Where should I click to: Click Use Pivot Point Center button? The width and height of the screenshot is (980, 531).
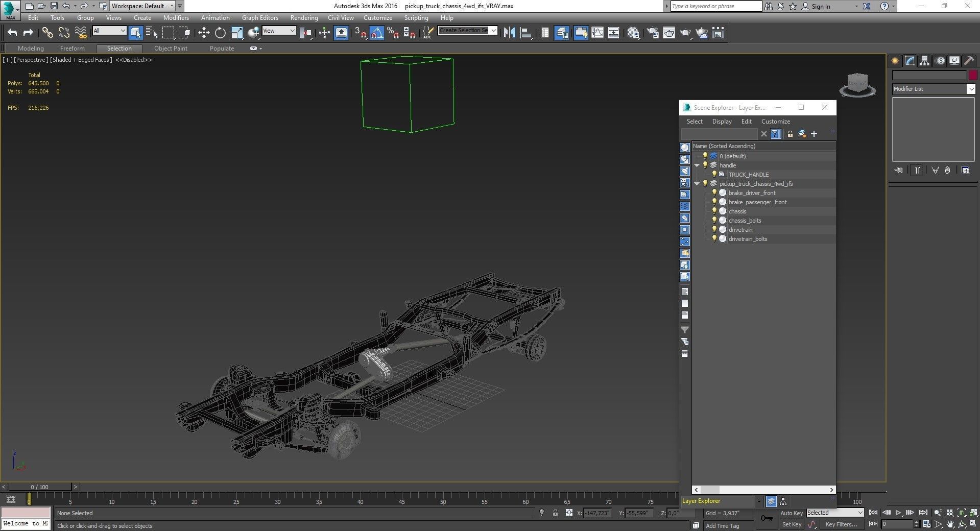tap(306, 33)
